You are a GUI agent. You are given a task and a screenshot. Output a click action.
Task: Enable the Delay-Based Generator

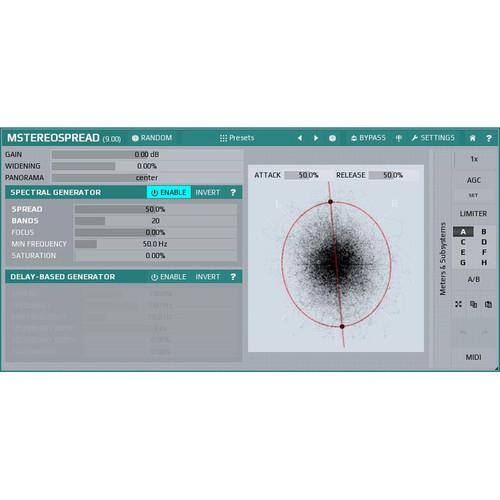(169, 277)
